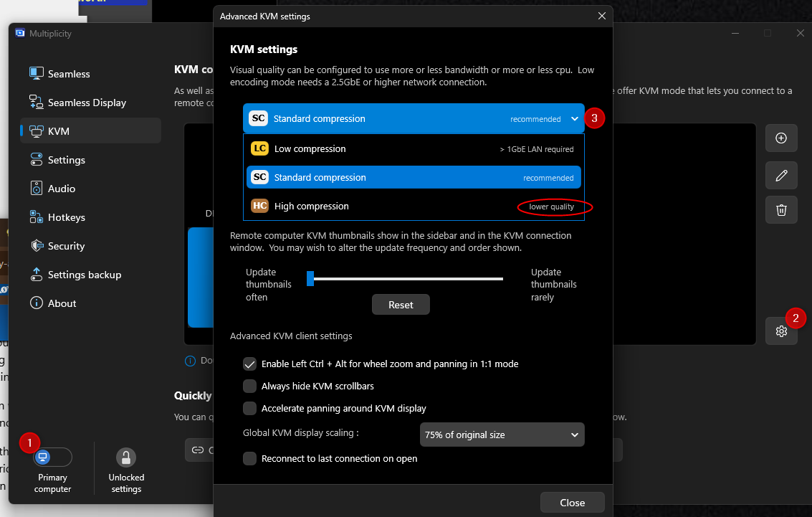This screenshot has height=517, width=812.
Task: Click the trash delete icon
Action: pyautogui.click(x=781, y=210)
